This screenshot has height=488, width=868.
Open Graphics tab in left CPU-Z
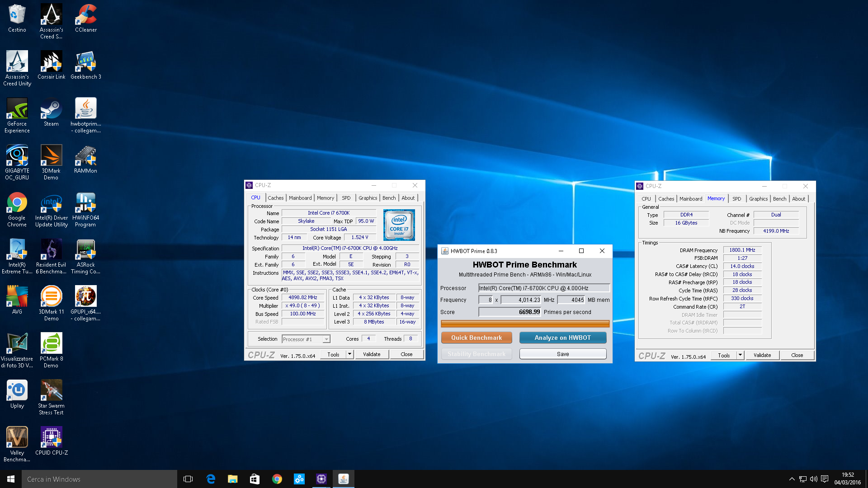coord(368,198)
